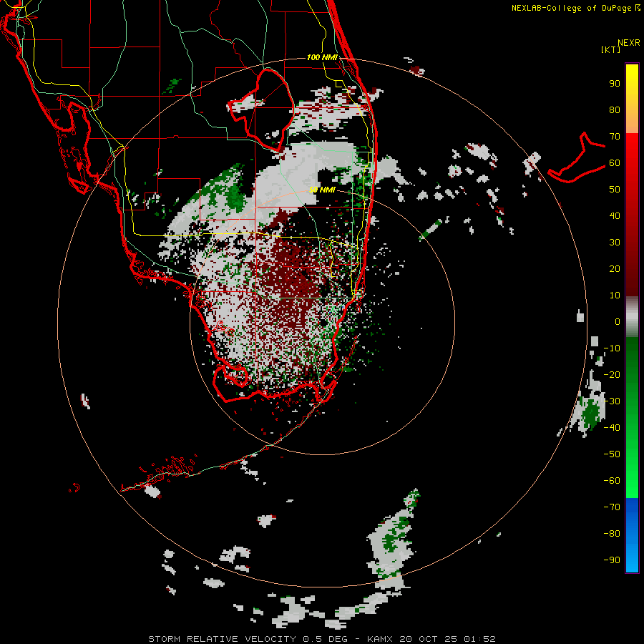The image size is (644, 644).
Task: Click the [KT] units label
Action: pyautogui.click(x=611, y=49)
